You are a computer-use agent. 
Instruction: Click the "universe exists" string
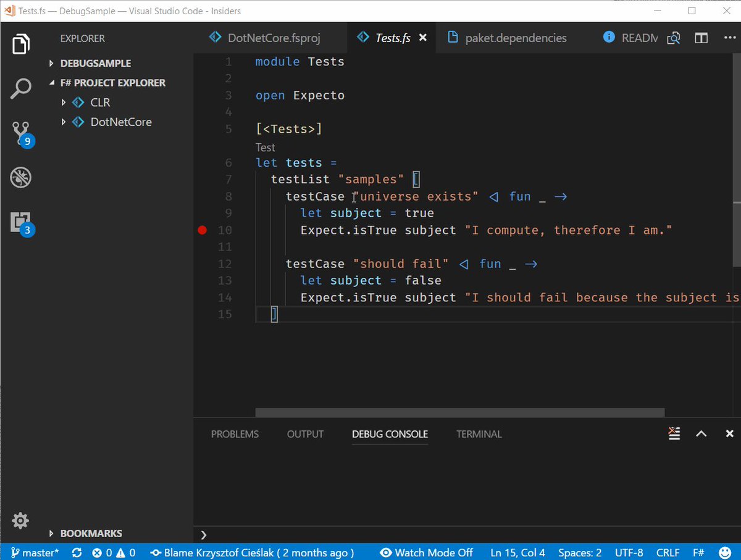416,196
